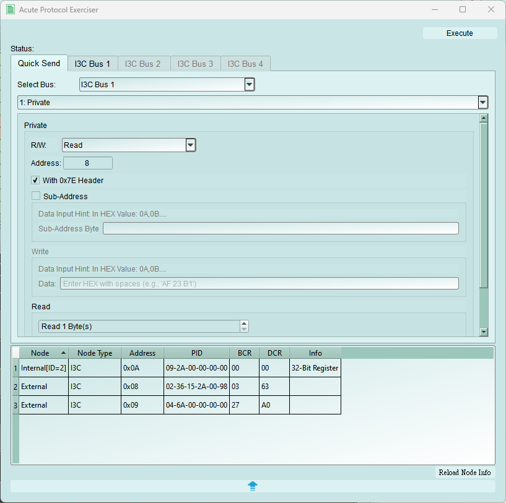The image size is (506, 503).
Task: Toggle the With 0x7E Header checkbox
Action: (35, 180)
